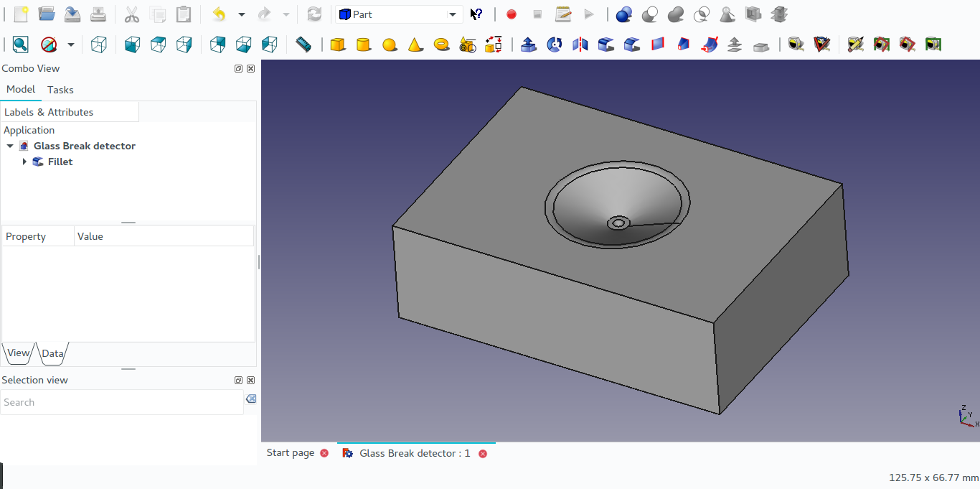980x489 pixels.
Task: Set the top view
Action: (159, 45)
